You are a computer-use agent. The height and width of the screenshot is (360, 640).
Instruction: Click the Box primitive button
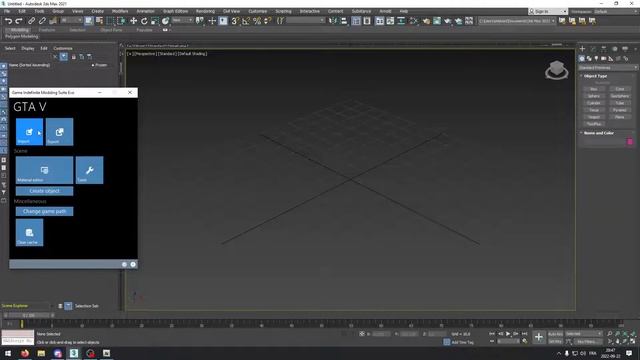(x=594, y=89)
